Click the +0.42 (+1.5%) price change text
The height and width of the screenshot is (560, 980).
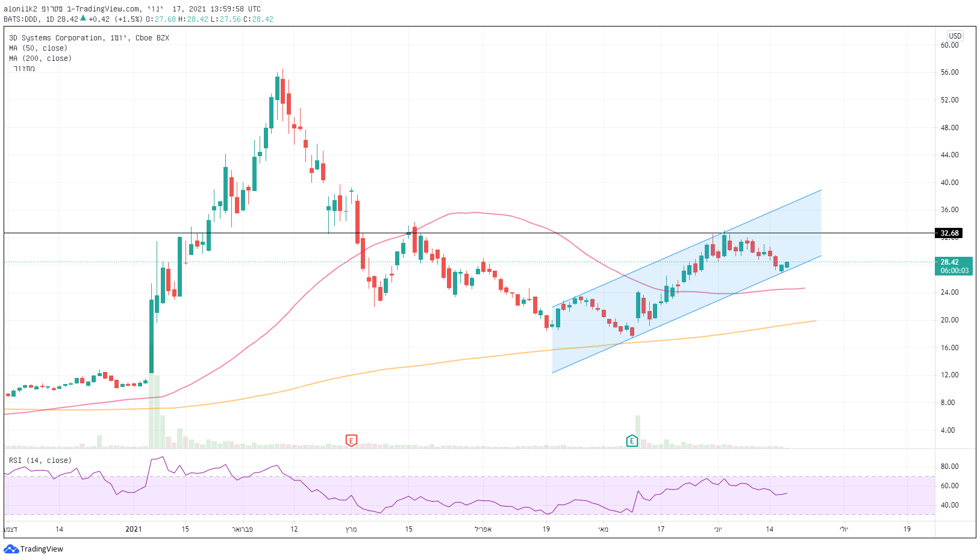click(116, 19)
